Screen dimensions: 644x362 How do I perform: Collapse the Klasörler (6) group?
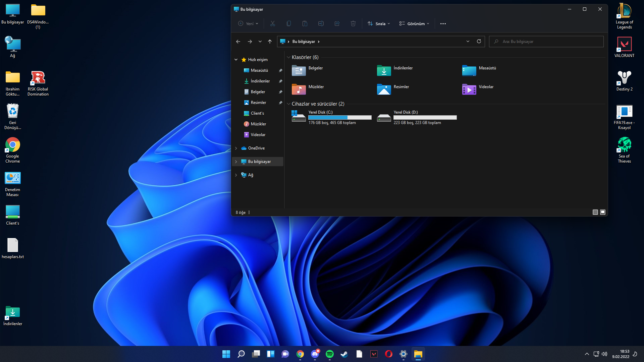288,57
